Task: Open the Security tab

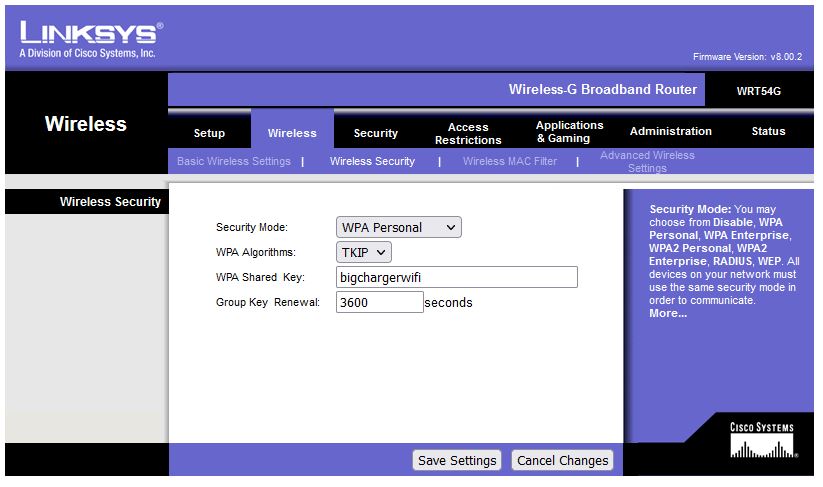Action: tap(375, 133)
